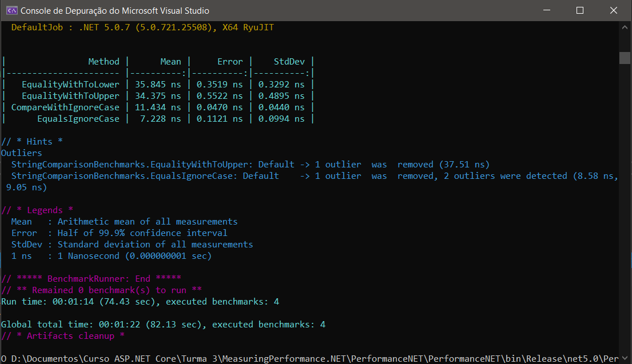The image size is (632, 364).
Task: Click the StdDev value '0.3292 ns'
Action: (281, 85)
